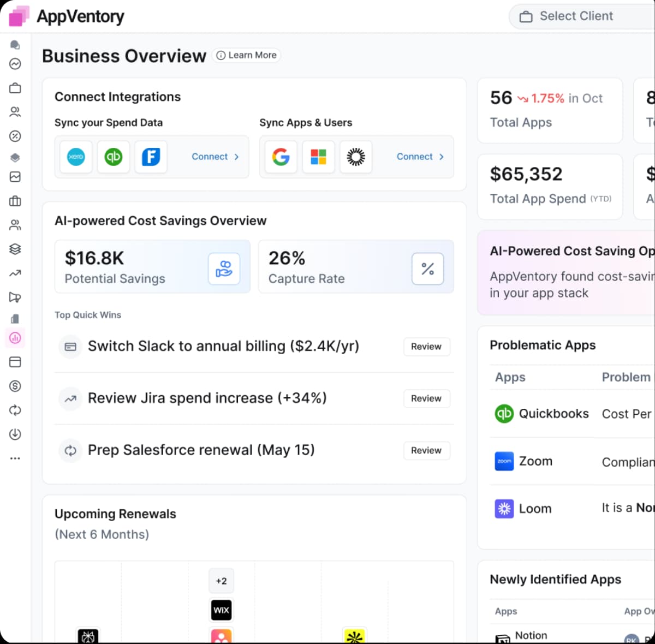Click the trend icon beside Jira spend
Viewport: 655px width, 644px height.
point(70,398)
